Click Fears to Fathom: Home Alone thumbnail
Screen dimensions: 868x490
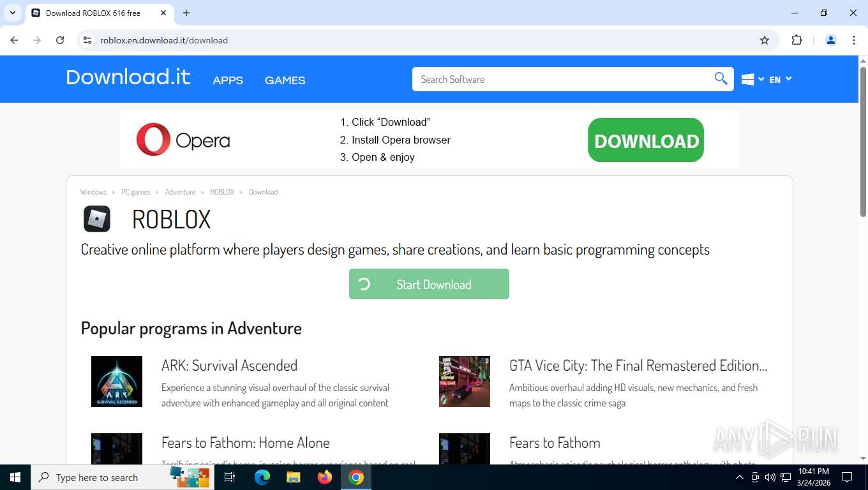(x=117, y=449)
